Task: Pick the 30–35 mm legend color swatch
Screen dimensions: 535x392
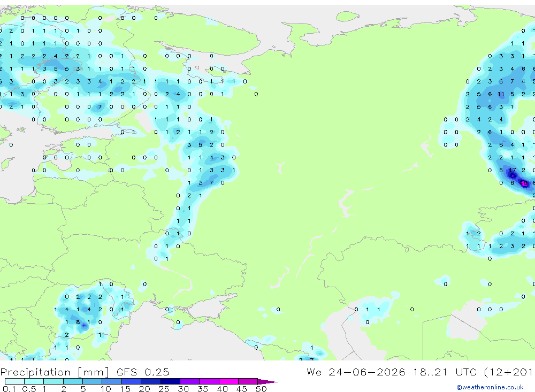Action: point(189,381)
